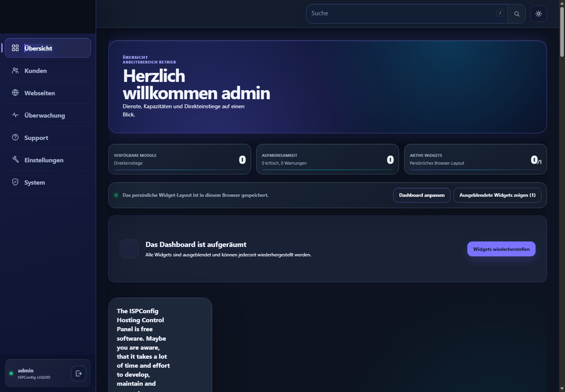This screenshot has width=565, height=392.
Task: Click Ausgeblendete Widgets zeigen (1)
Action: [498, 195]
